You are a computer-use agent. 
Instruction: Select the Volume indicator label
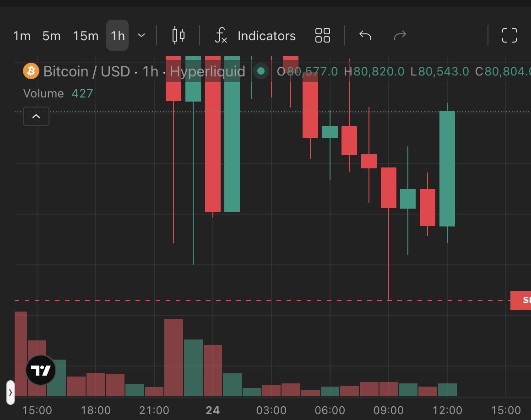click(x=43, y=93)
